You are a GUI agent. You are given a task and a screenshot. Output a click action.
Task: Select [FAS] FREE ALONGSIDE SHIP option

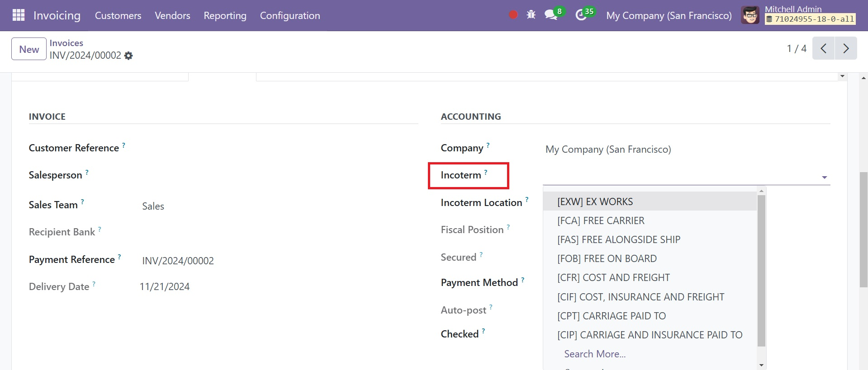click(x=650, y=239)
